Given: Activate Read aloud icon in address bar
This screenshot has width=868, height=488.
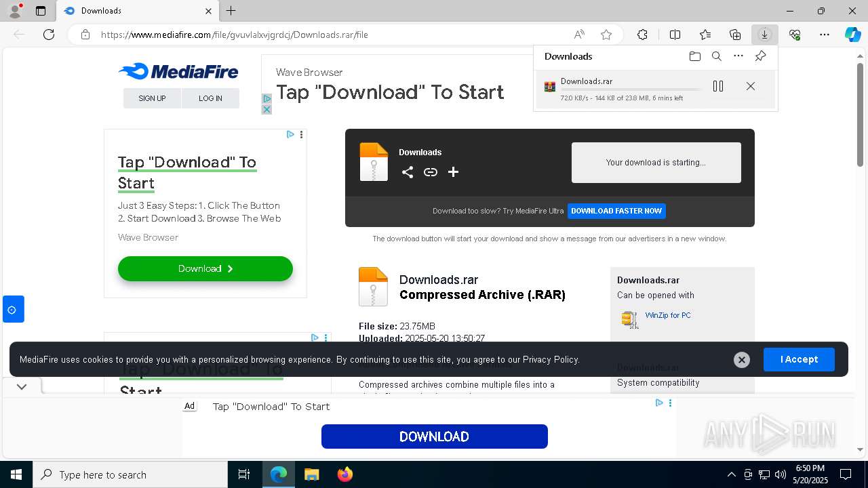Looking at the screenshot, I should tap(579, 35).
